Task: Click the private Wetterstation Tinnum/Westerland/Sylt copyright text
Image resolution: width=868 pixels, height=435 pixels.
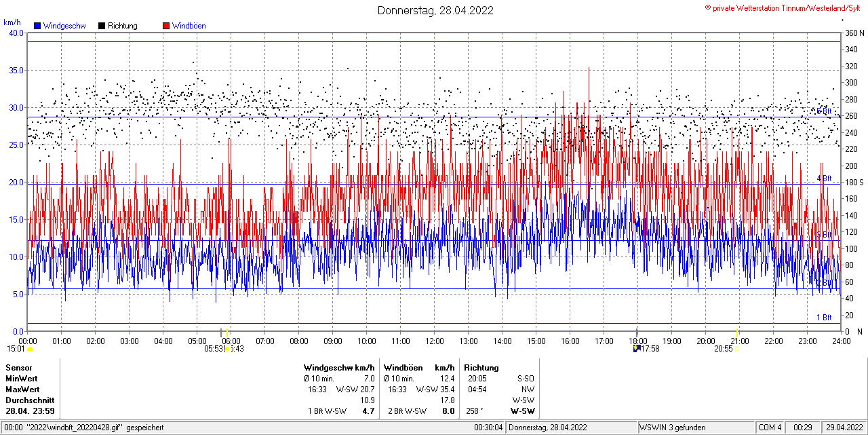Action: click(x=783, y=7)
